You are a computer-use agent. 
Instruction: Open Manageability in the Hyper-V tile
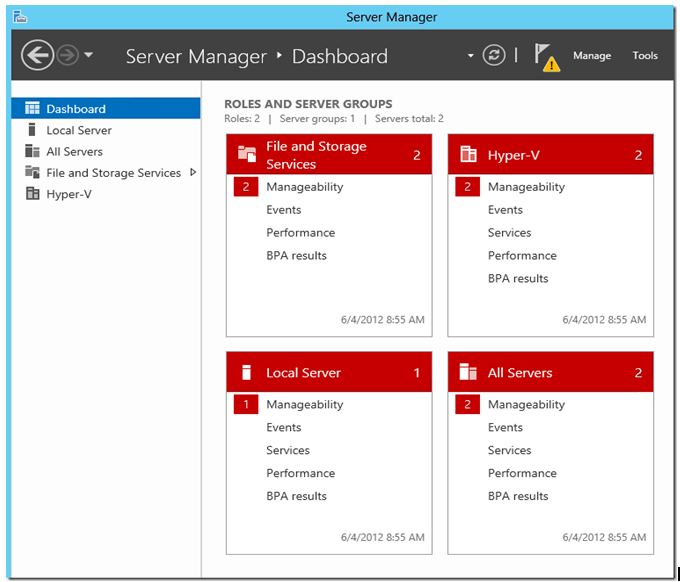526,187
